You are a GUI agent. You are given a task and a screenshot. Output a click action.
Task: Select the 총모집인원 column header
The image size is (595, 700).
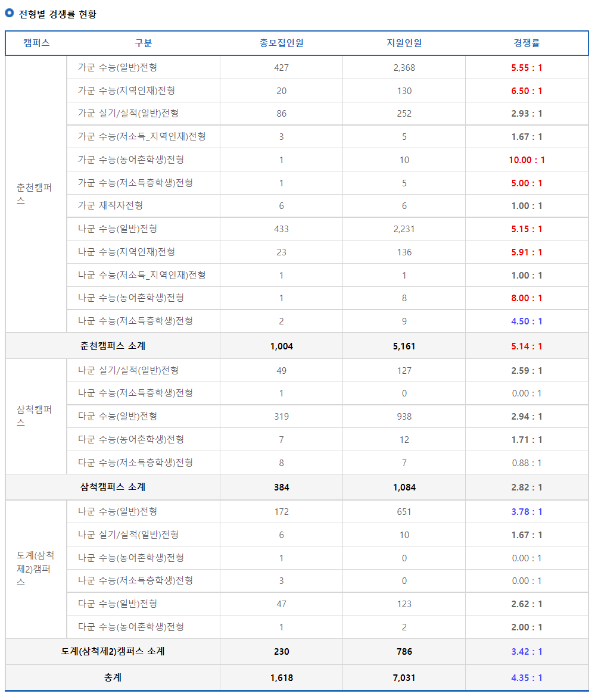(281, 43)
